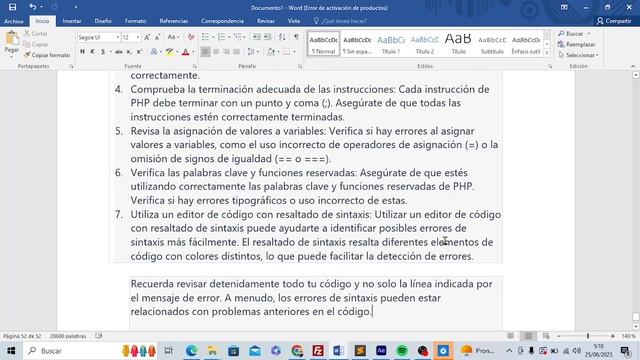The height and width of the screenshot is (360, 640).
Task: Clear all formatting icon
Action: point(191,37)
